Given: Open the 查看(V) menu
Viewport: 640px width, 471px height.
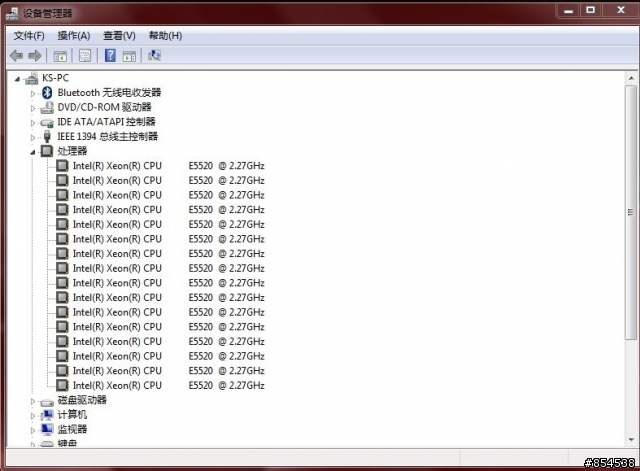Looking at the screenshot, I should pos(119,36).
